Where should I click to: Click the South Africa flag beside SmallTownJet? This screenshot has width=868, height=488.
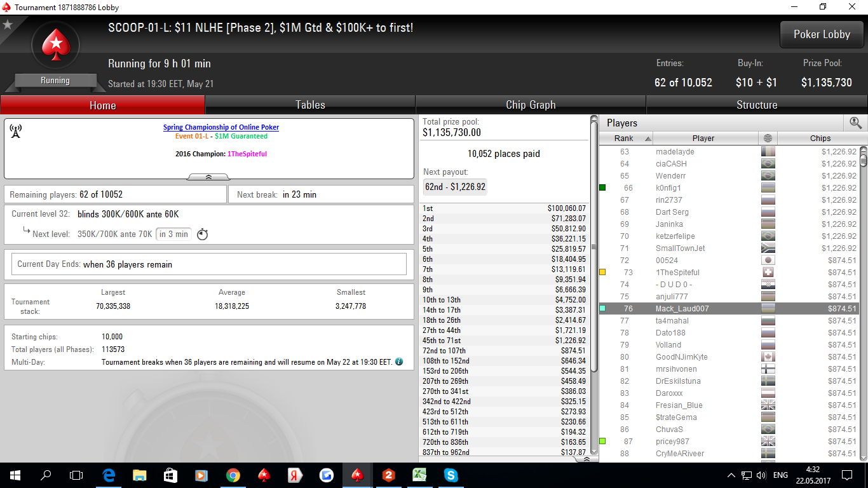coord(768,248)
